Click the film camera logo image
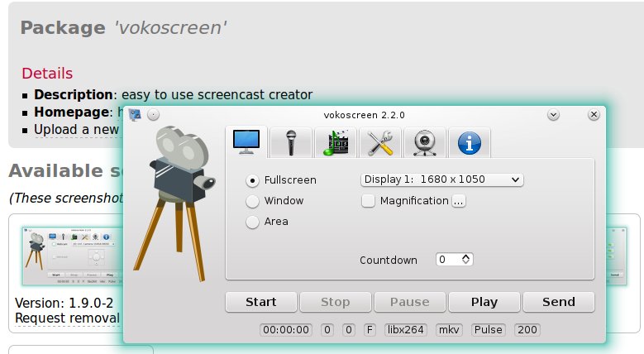Image resolution: width=644 pixels, height=354 pixels. pos(174,203)
